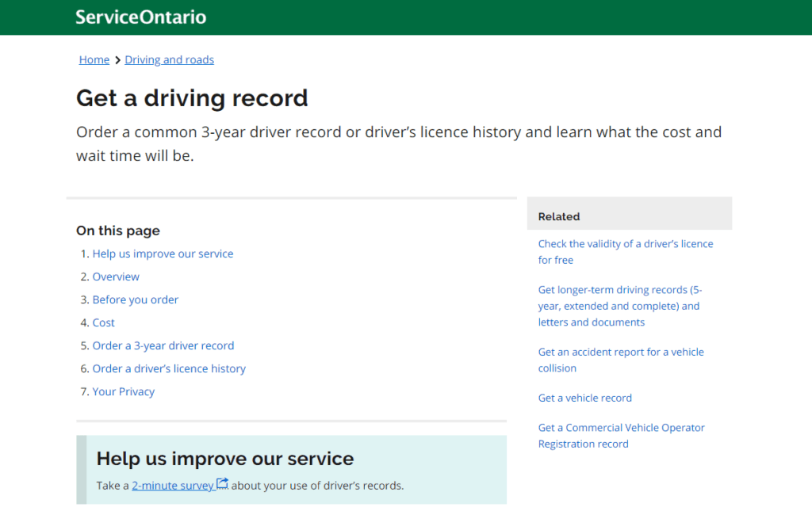The height and width of the screenshot is (511, 812).
Task: Click the Related panel heading
Action: (x=559, y=216)
